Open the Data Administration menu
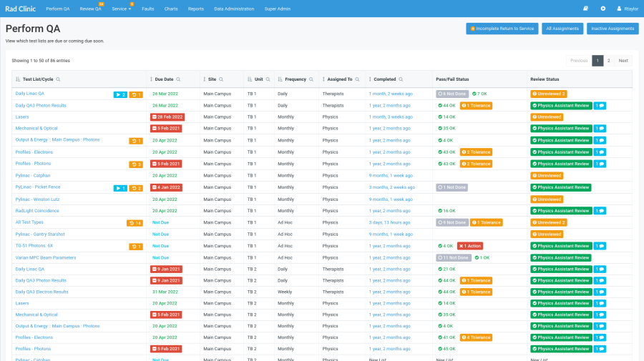The height and width of the screenshot is (361, 644). [234, 9]
